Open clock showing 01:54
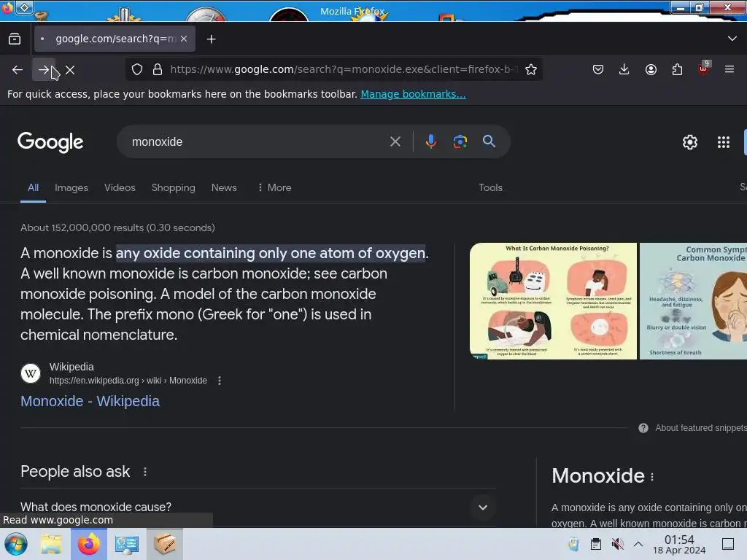Image resolution: width=747 pixels, height=560 pixels. (679, 544)
